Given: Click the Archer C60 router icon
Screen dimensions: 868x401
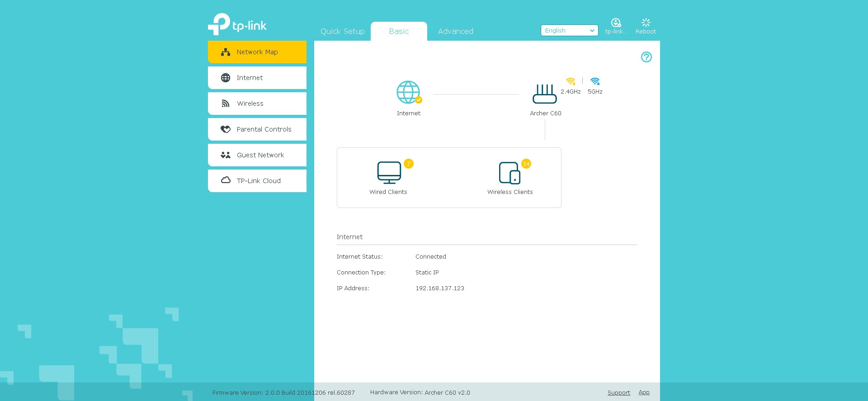Looking at the screenshot, I should tap(545, 94).
